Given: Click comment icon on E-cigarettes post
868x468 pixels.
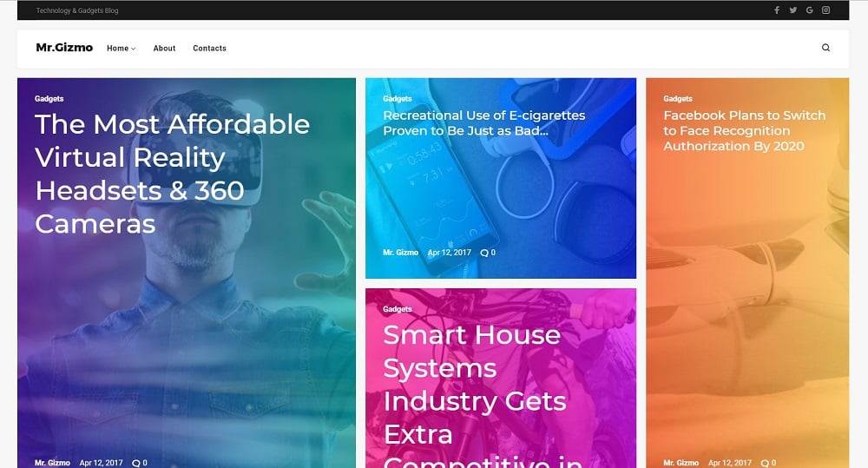Looking at the screenshot, I should coord(484,253).
